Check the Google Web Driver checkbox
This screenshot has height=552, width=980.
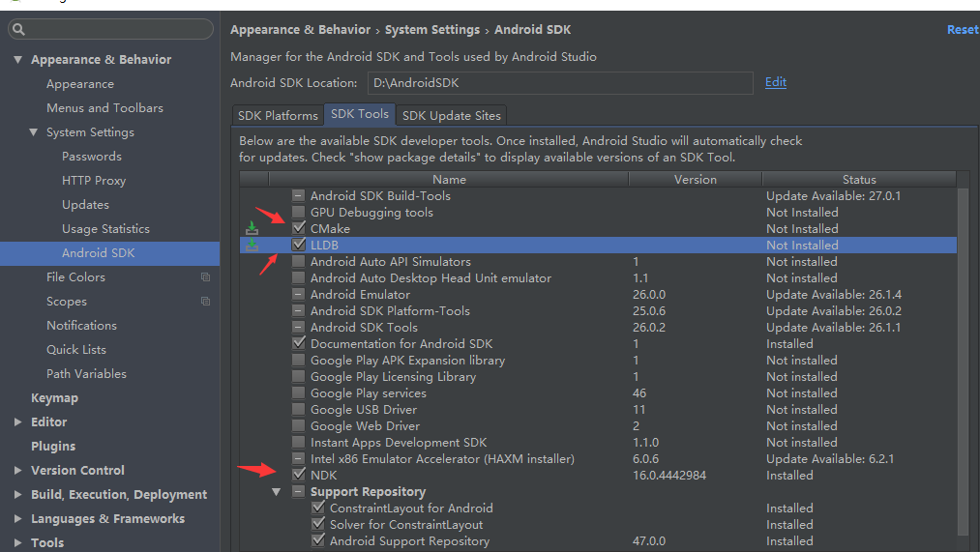tap(299, 425)
